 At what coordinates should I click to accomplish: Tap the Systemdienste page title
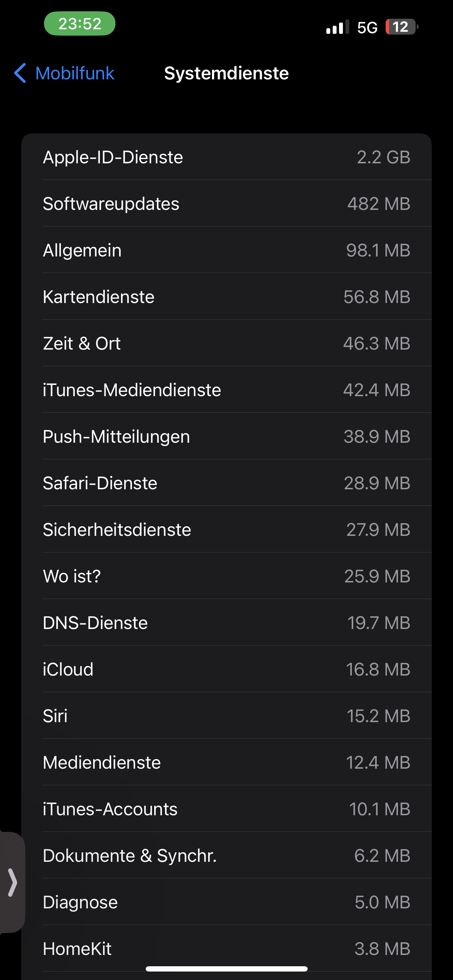226,73
